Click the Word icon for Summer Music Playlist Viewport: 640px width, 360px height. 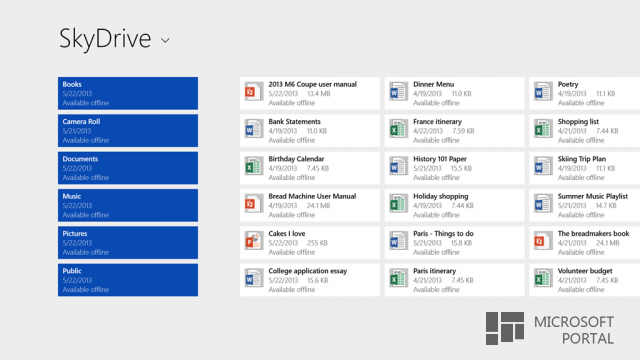(543, 204)
